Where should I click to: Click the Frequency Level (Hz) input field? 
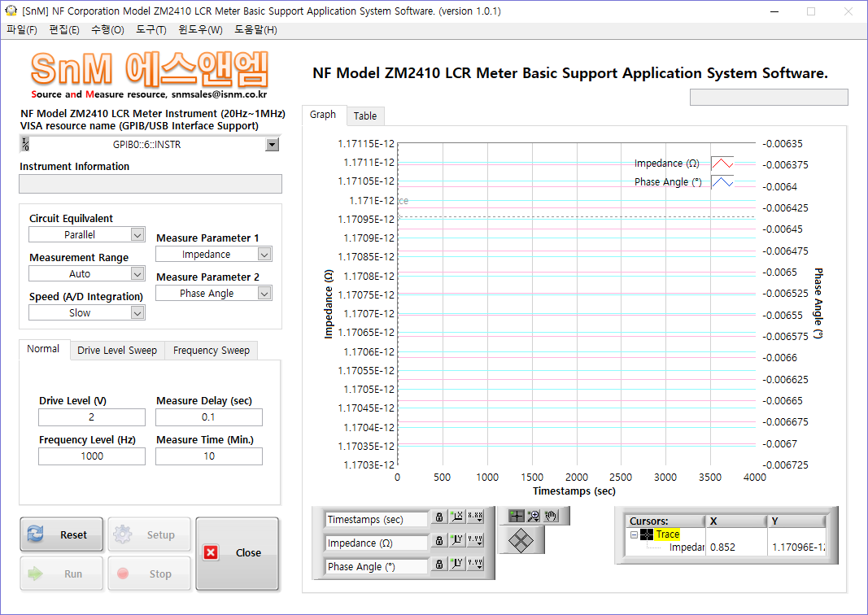92,456
